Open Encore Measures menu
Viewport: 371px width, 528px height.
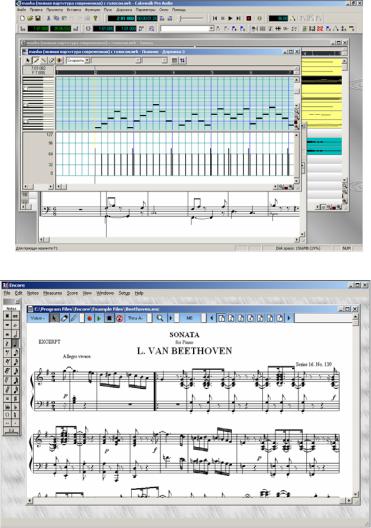coord(53,293)
